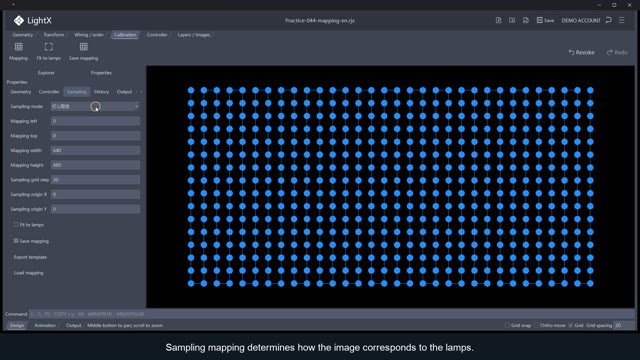The width and height of the screenshot is (640, 360).
Task: Click the Mapping width field showing 640
Action: (95, 150)
